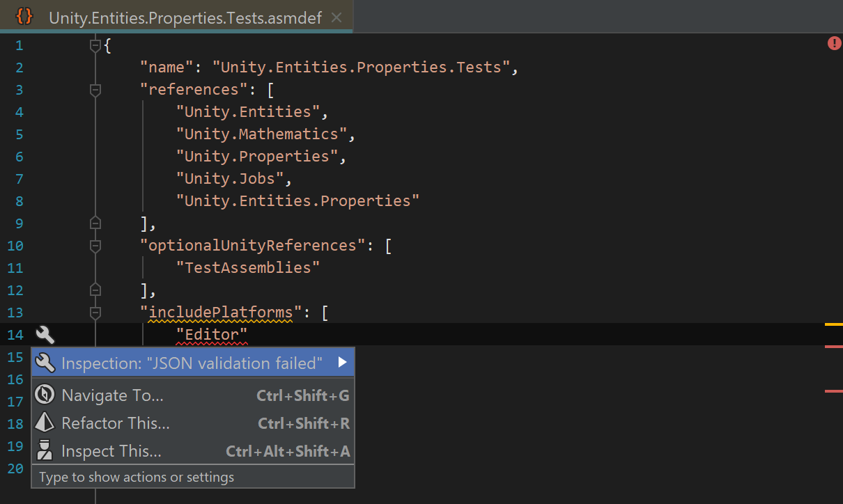
Task: Select Inspection: "JSON validation failed" entry
Action: pos(192,363)
